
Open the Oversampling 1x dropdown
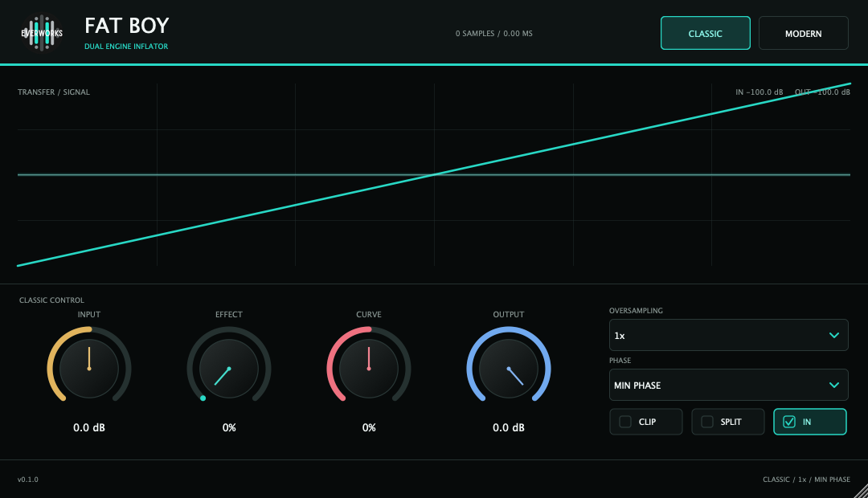(x=728, y=335)
